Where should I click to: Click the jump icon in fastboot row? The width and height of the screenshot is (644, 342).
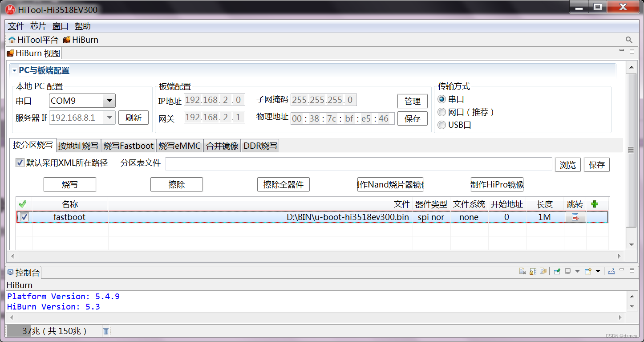[x=575, y=217]
